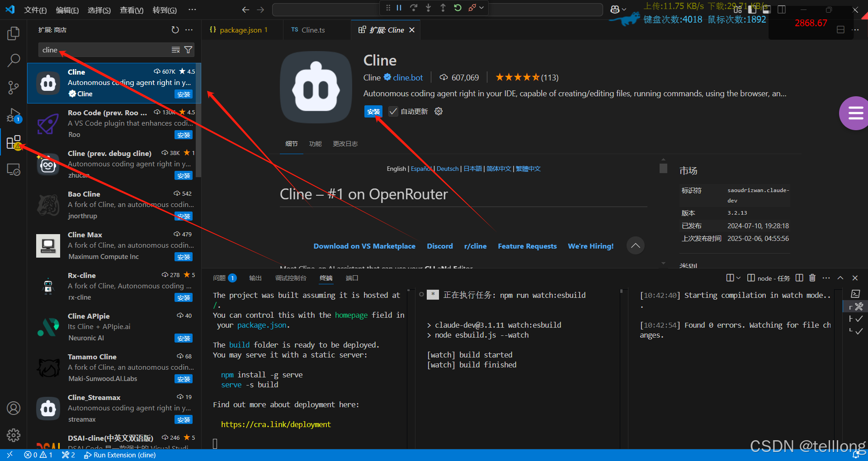
Task: Toggle the secondary side bar layout
Action: 782,9
